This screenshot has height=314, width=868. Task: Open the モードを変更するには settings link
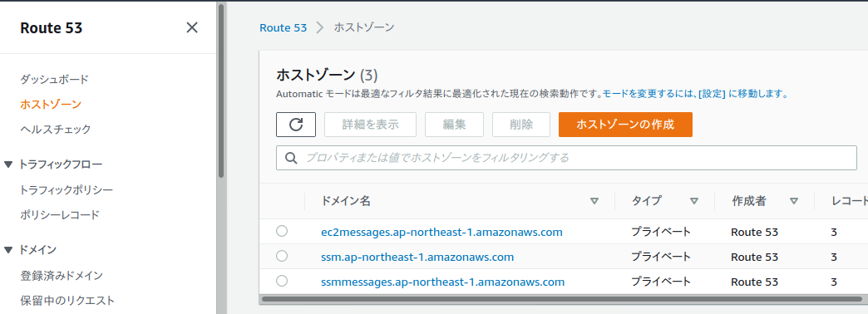[x=695, y=94]
